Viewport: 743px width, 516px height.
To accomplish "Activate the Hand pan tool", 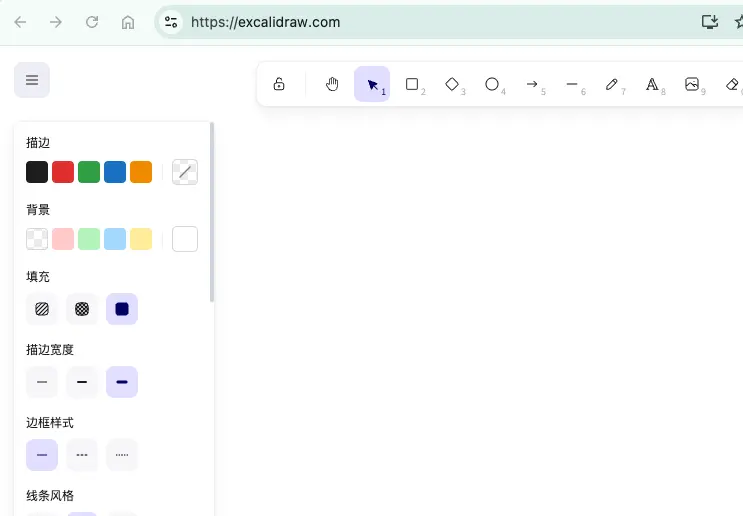I will coord(332,85).
